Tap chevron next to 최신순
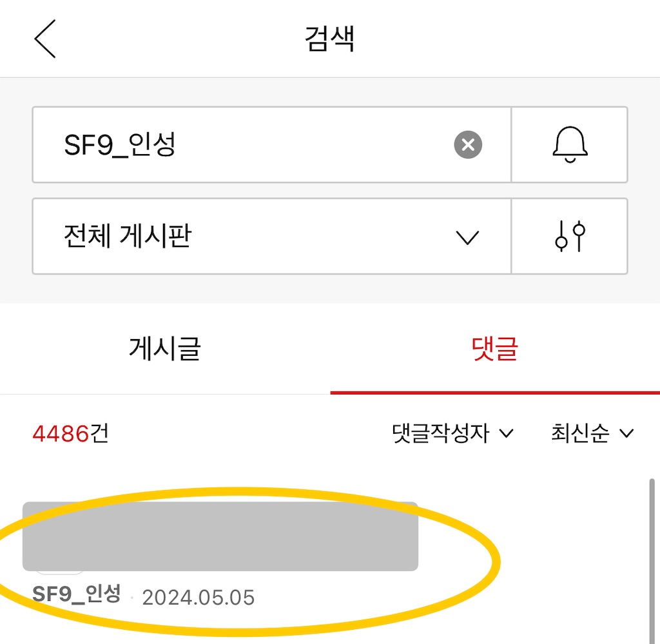The image size is (660, 644). [626, 433]
